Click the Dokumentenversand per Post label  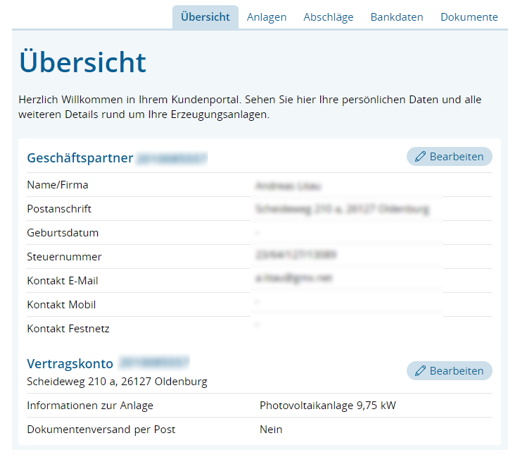(101, 429)
